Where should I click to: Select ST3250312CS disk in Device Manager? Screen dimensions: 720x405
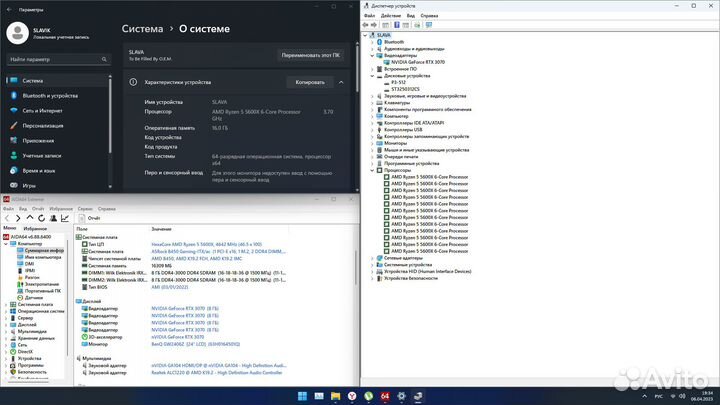[405, 89]
